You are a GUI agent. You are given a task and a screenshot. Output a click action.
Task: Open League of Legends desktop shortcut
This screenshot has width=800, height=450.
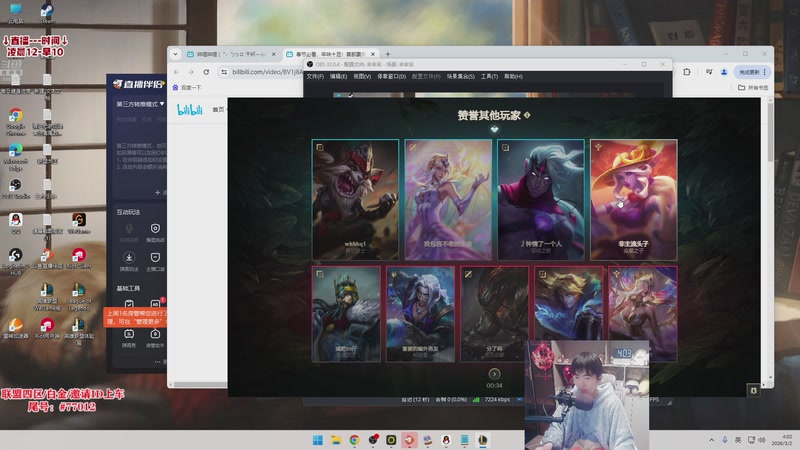point(78,297)
